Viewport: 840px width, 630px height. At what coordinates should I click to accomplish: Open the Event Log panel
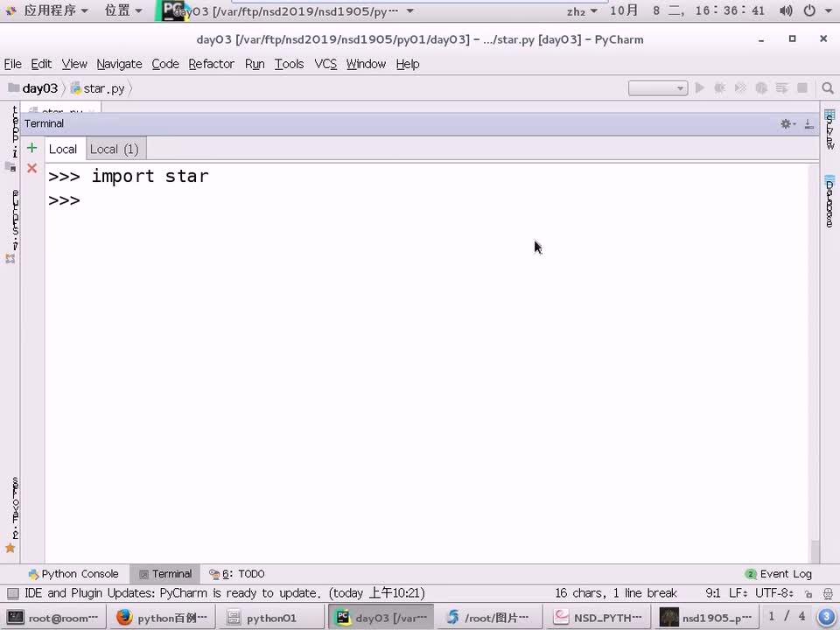(x=779, y=574)
